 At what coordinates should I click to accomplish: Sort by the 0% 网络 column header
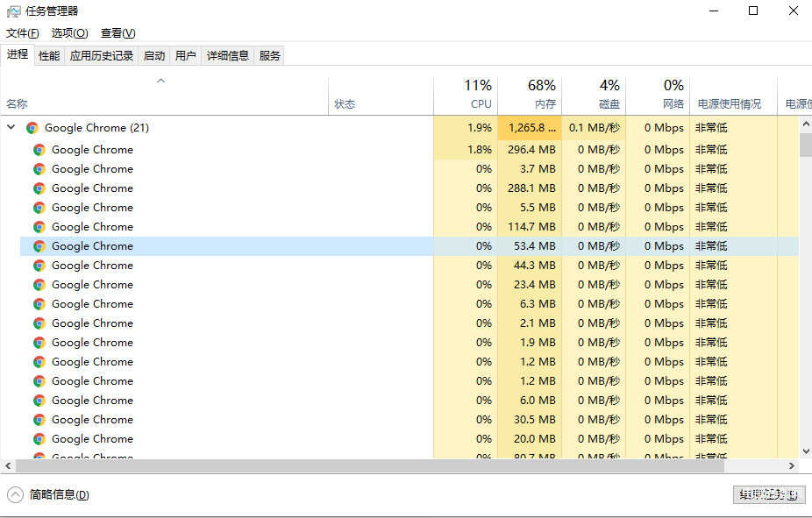(659, 96)
